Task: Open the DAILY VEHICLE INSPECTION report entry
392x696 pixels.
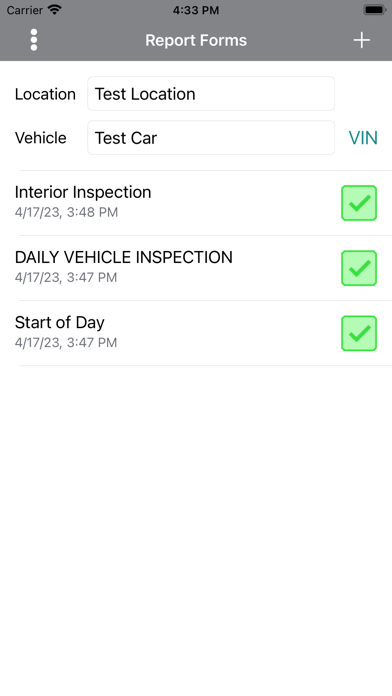Action: pos(196,268)
